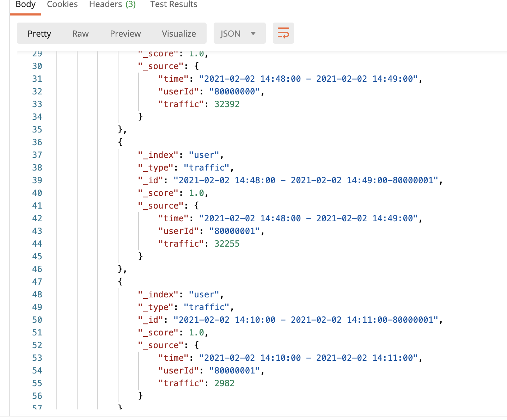This screenshot has width=507, height=420.
Task: Click "_score" key on line 40
Action: click(158, 193)
